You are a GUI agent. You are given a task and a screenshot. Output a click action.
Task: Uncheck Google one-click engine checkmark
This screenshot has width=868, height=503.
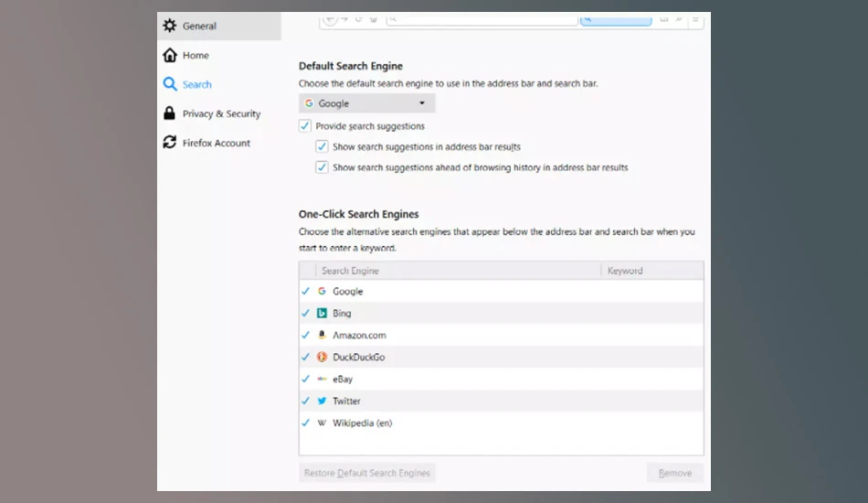[305, 291]
